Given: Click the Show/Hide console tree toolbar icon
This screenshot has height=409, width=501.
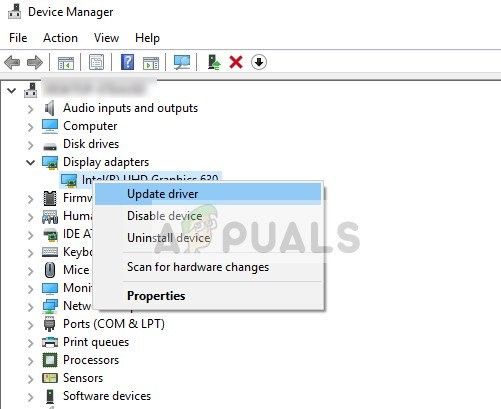Looking at the screenshot, I should (x=66, y=63).
